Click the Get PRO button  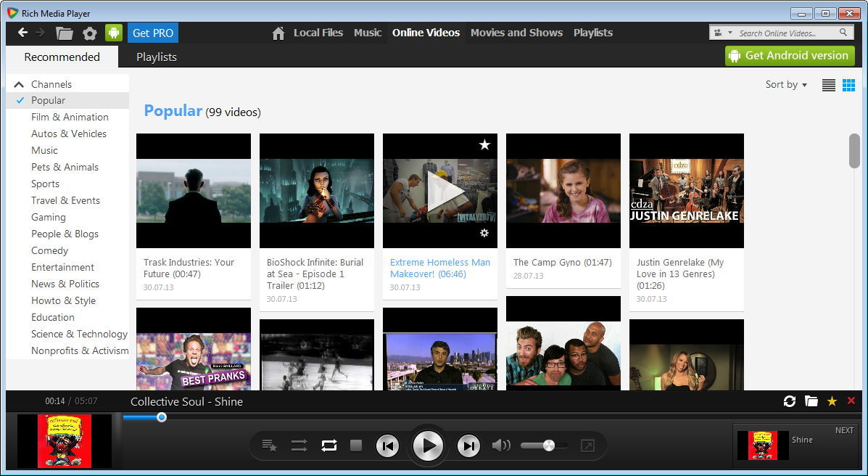pos(153,33)
